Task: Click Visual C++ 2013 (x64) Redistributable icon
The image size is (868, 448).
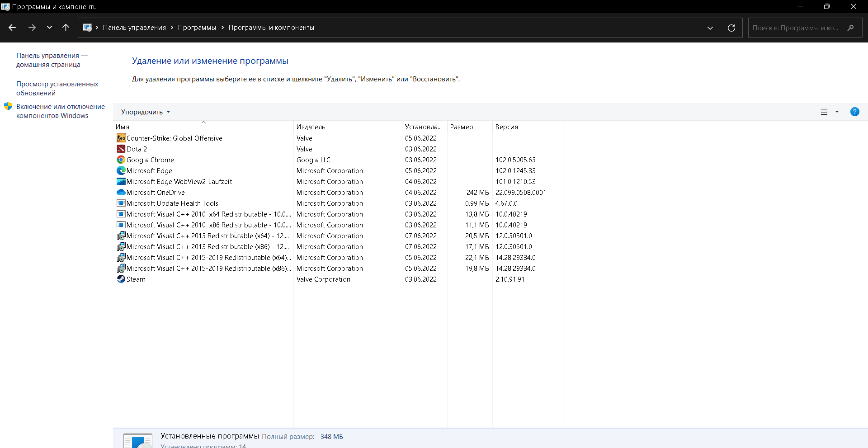Action: (121, 236)
